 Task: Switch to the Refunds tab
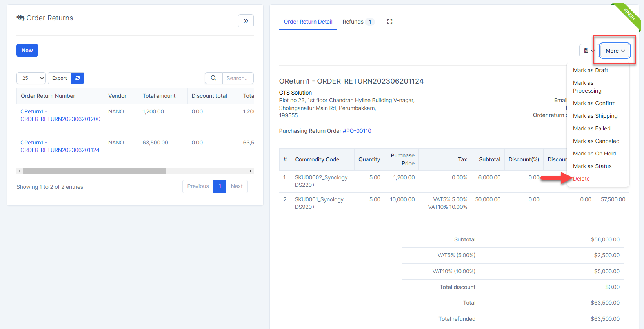(357, 22)
